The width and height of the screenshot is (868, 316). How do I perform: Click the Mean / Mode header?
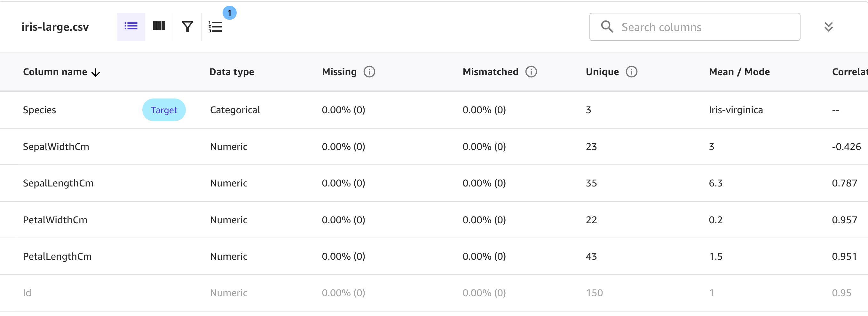(x=739, y=72)
